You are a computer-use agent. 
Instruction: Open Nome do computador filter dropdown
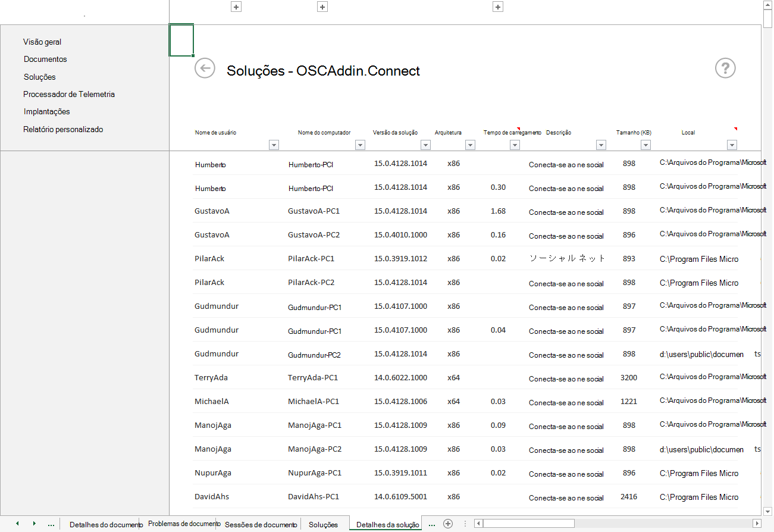[360, 145]
